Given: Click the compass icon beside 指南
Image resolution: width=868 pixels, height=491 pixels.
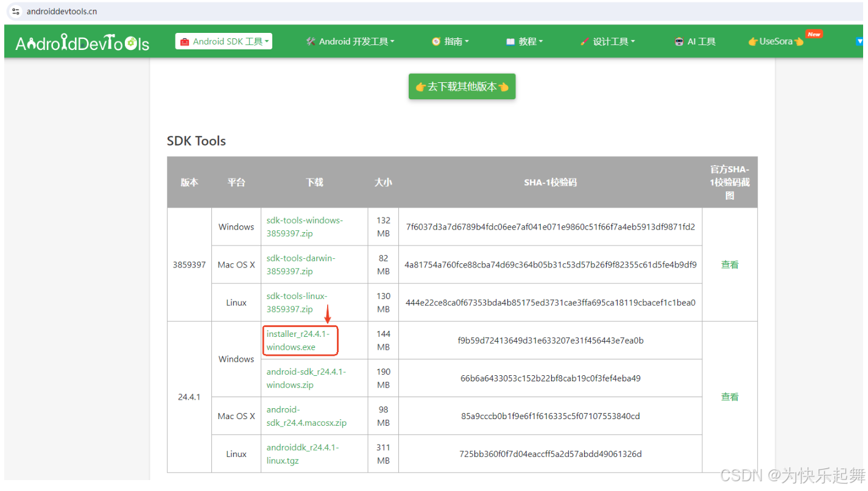Looking at the screenshot, I should point(436,41).
